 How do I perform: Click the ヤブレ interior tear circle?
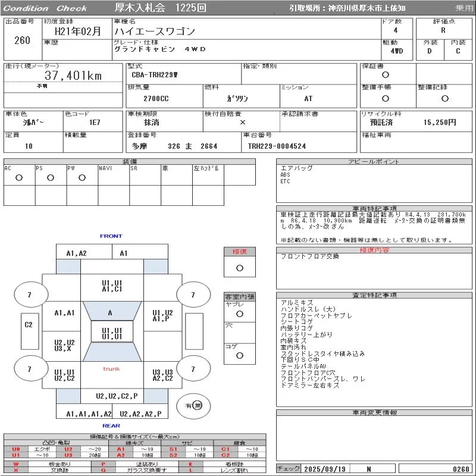point(240,314)
